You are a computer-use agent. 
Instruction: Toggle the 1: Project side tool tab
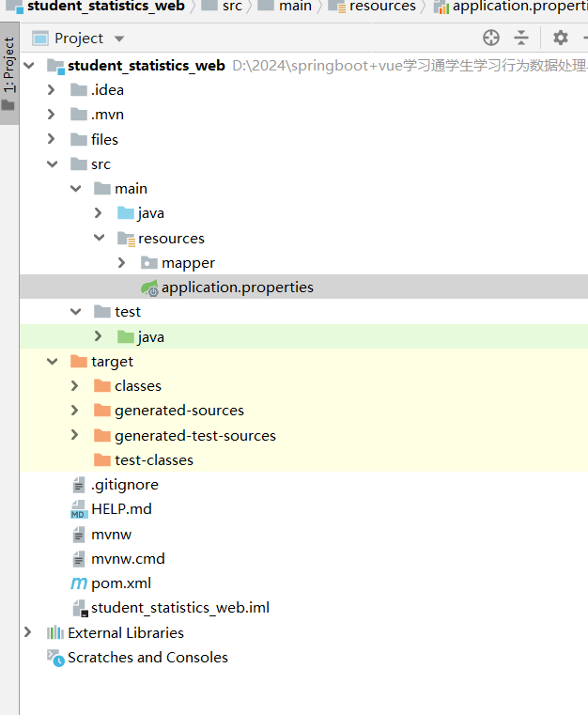pos(8,75)
